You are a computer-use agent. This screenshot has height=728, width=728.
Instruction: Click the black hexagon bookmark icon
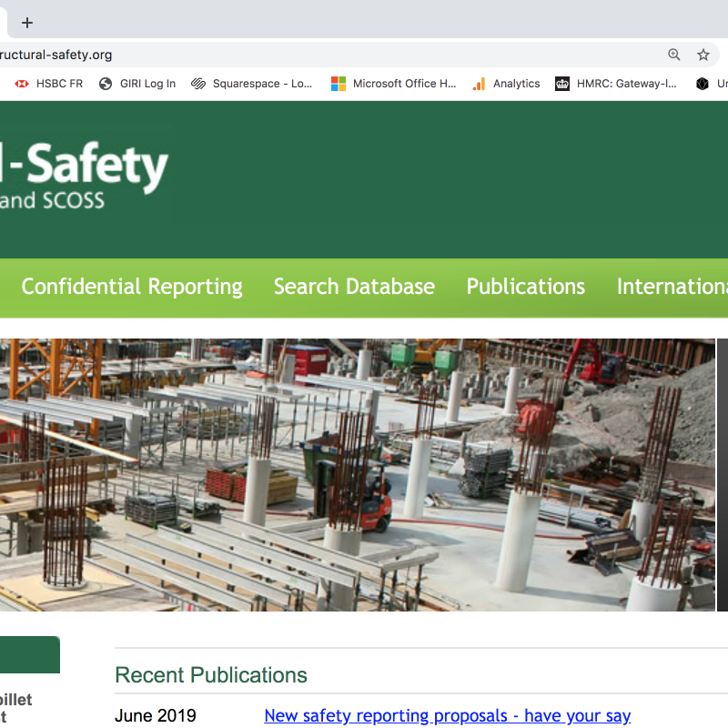point(702,84)
